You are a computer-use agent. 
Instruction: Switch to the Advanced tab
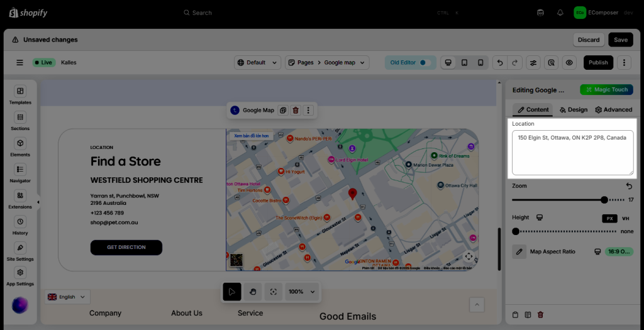(613, 109)
